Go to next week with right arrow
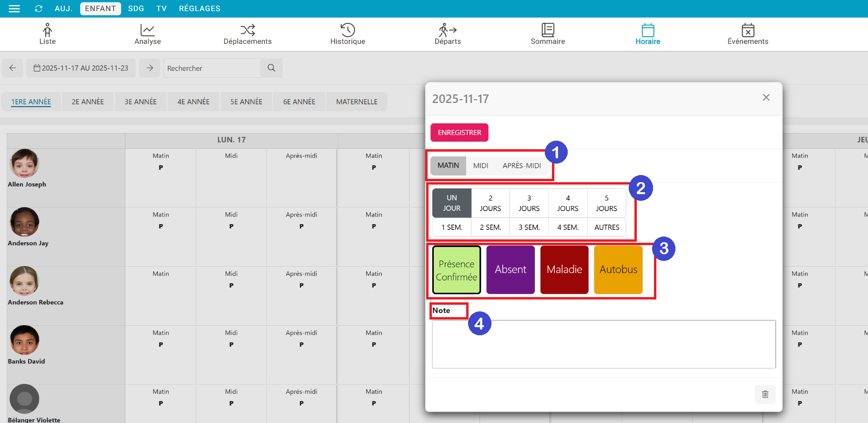The width and height of the screenshot is (868, 423). click(x=150, y=68)
